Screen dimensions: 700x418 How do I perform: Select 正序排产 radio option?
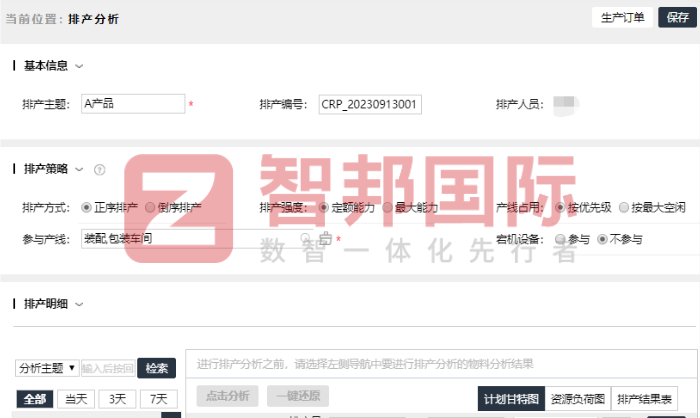point(86,207)
